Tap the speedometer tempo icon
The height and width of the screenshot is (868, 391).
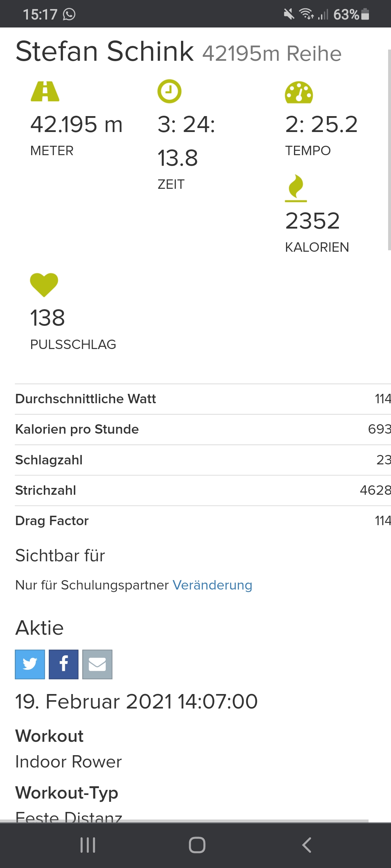pos(299,93)
